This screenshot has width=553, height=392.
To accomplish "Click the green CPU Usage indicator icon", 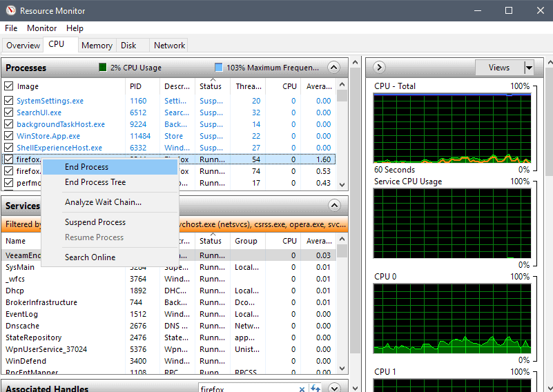I will tap(103, 68).
